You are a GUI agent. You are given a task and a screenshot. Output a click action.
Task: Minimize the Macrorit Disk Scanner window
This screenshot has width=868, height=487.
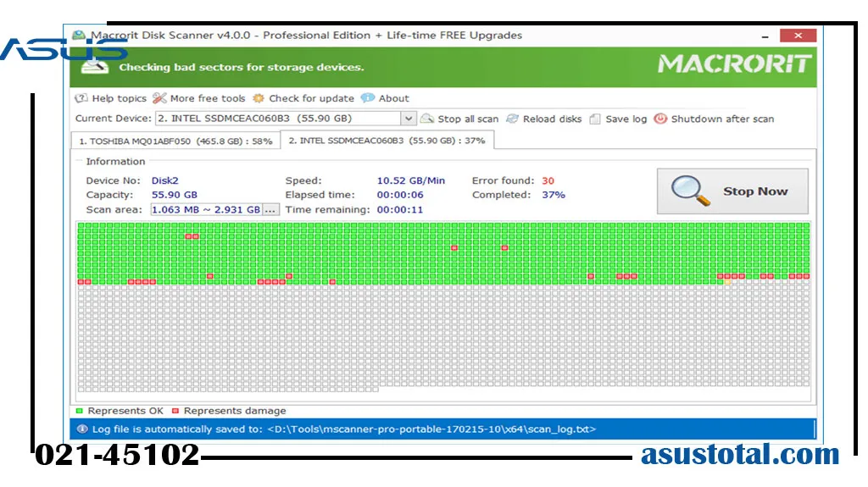coord(765,36)
